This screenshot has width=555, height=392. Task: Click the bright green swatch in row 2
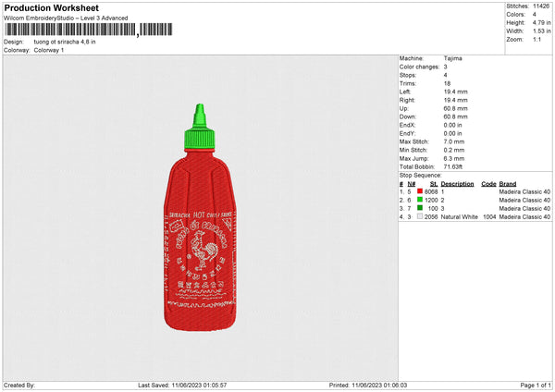point(420,200)
